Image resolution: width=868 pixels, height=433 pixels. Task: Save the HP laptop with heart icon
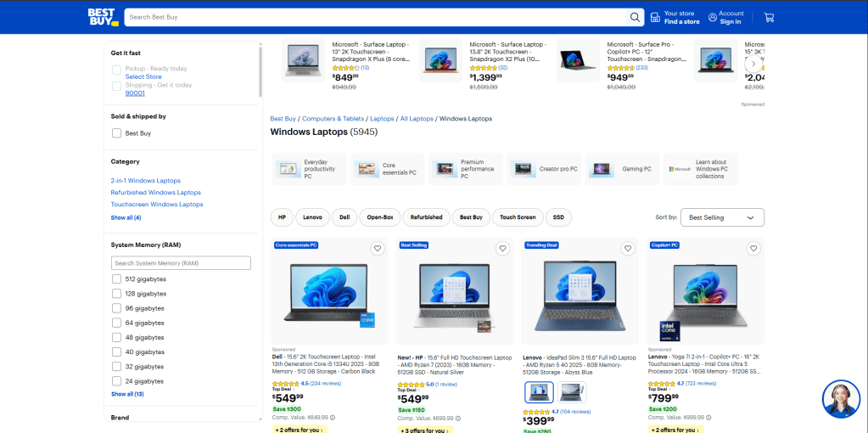pos(502,249)
